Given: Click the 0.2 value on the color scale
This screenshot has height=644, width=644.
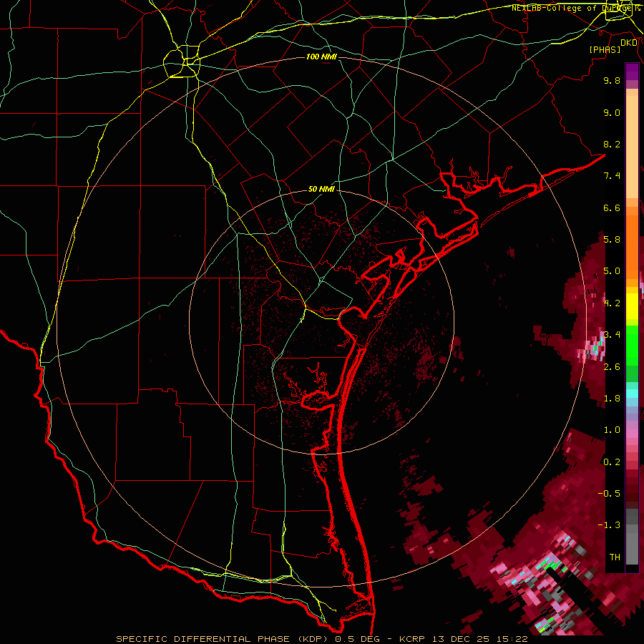Looking at the screenshot, I should click(x=612, y=462).
